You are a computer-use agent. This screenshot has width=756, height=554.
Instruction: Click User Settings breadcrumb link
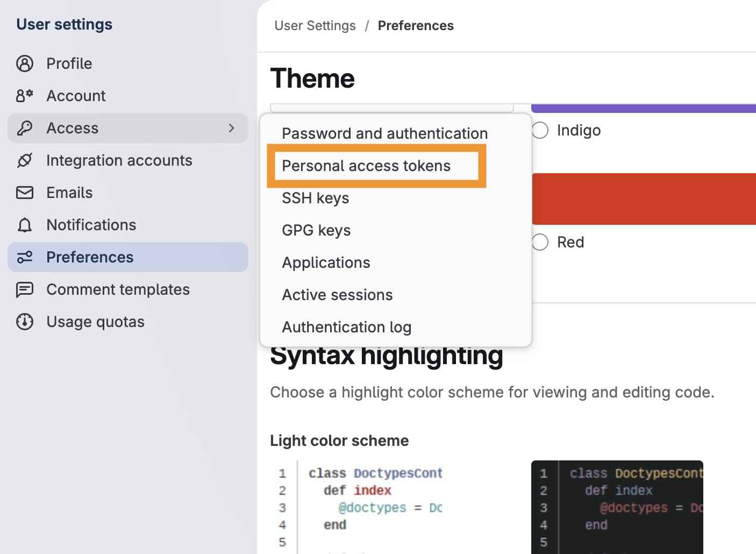coord(315,26)
